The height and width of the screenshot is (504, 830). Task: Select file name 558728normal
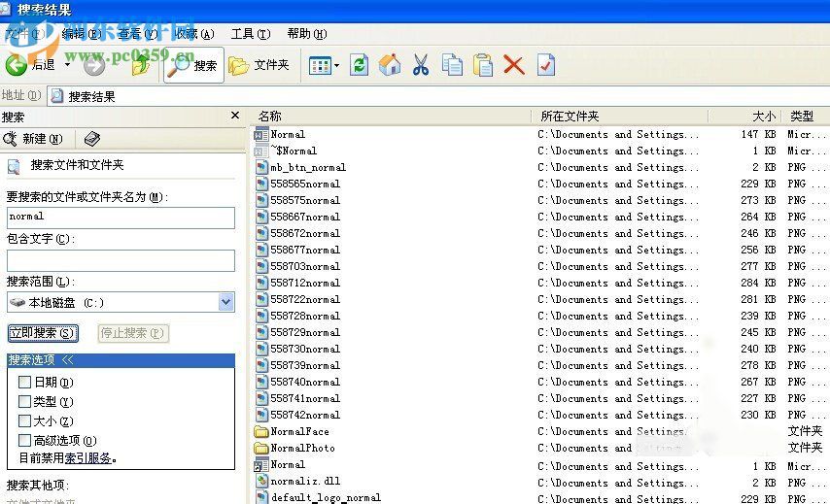pyautogui.click(x=305, y=316)
